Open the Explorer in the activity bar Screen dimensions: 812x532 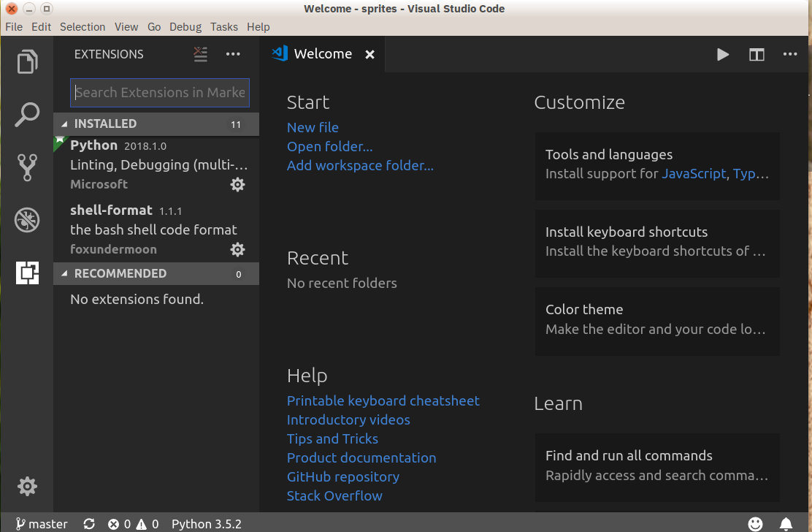point(27,61)
